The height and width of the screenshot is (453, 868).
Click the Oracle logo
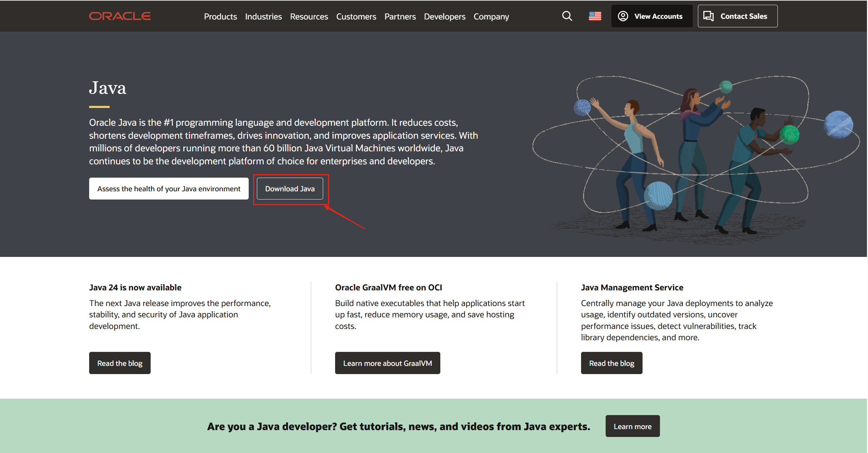pos(120,16)
